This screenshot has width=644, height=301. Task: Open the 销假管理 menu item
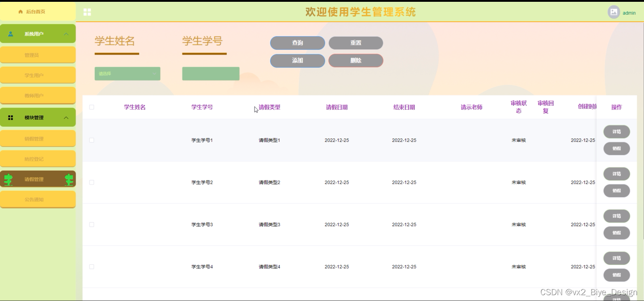coord(38,139)
